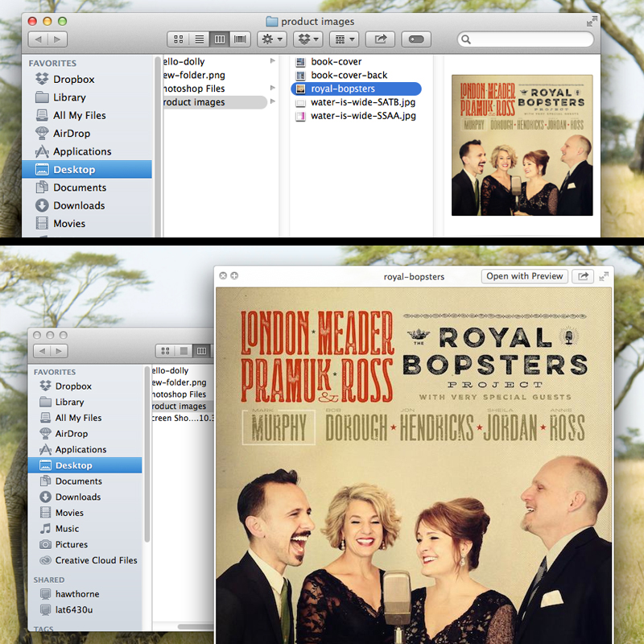Select the royal-bopsters file in upper Finder
This screenshot has height=644, width=644.
coord(356,89)
